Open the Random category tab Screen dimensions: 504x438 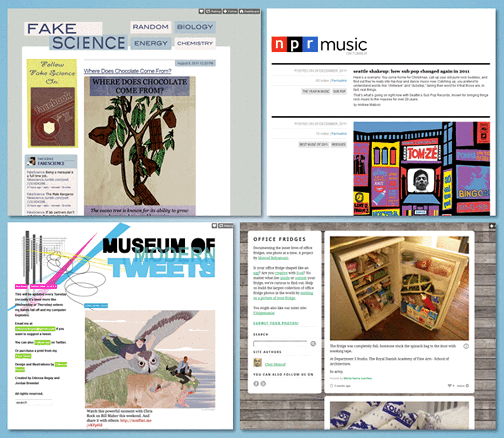coord(150,27)
